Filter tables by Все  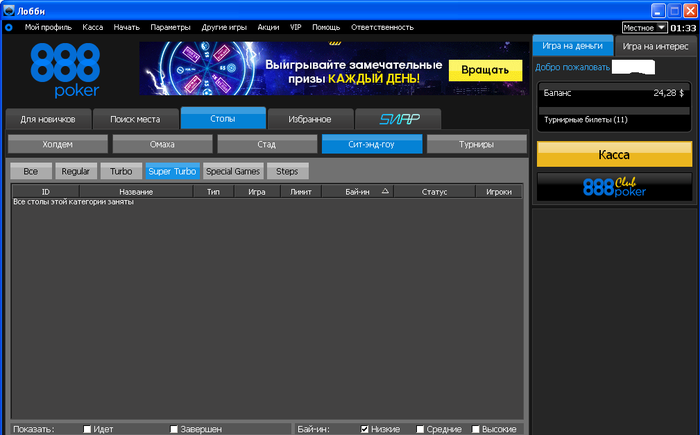(x=31, y=171)
